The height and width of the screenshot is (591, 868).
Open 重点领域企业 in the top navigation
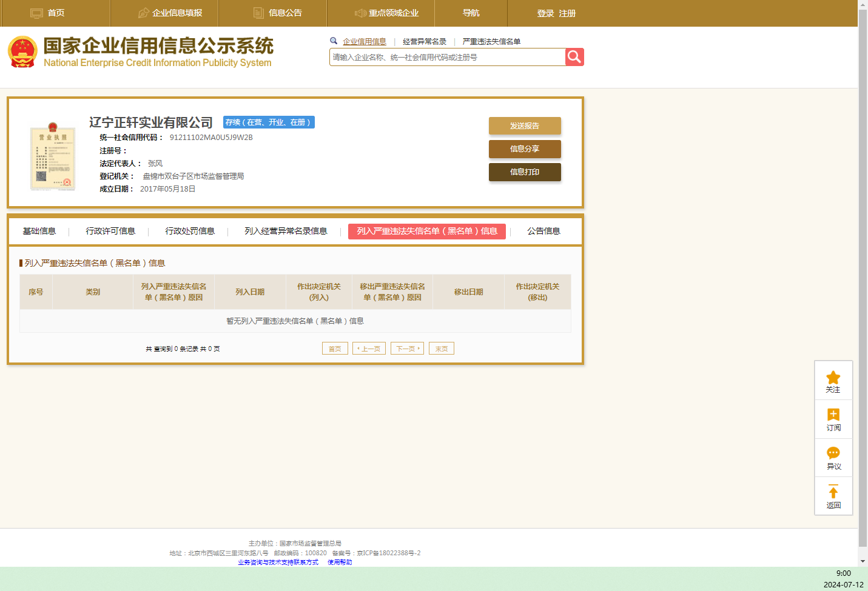(394, 13)
